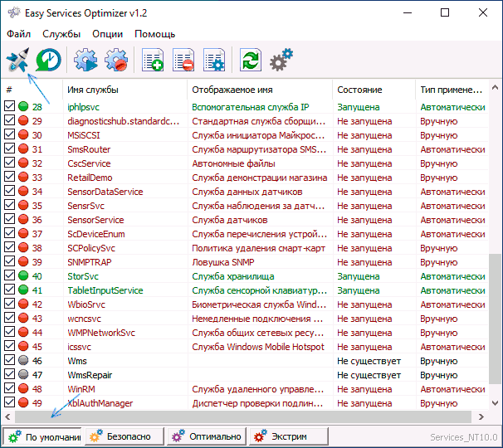
Task: Click the ScDeviceEnum service name
Action: click(96, 234)
